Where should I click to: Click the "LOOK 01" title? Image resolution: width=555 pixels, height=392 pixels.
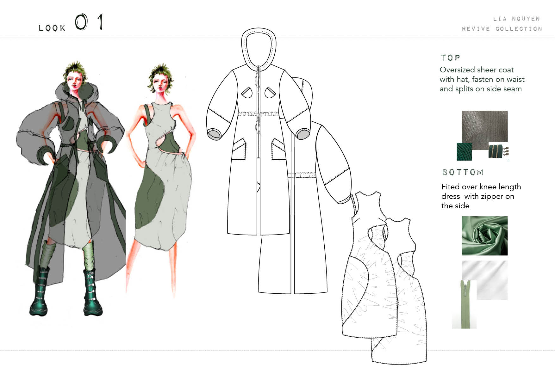click(71, 23)
